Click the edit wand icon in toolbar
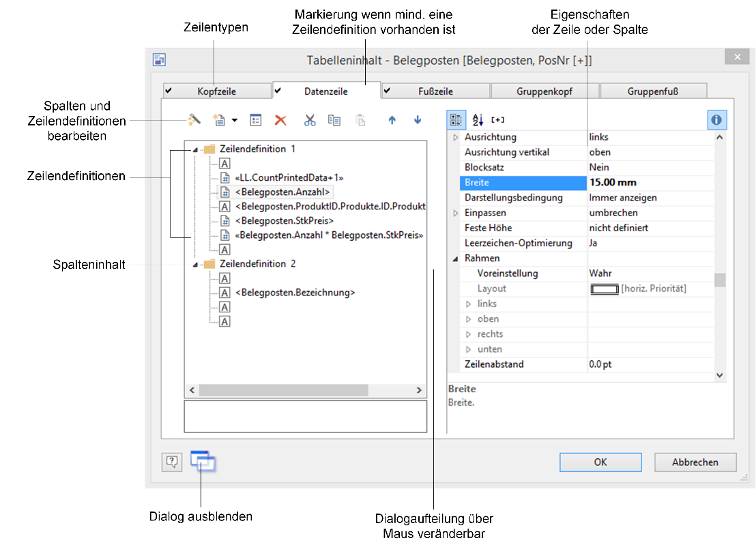This screenshot has height=547, width=756. pos(194,120)
